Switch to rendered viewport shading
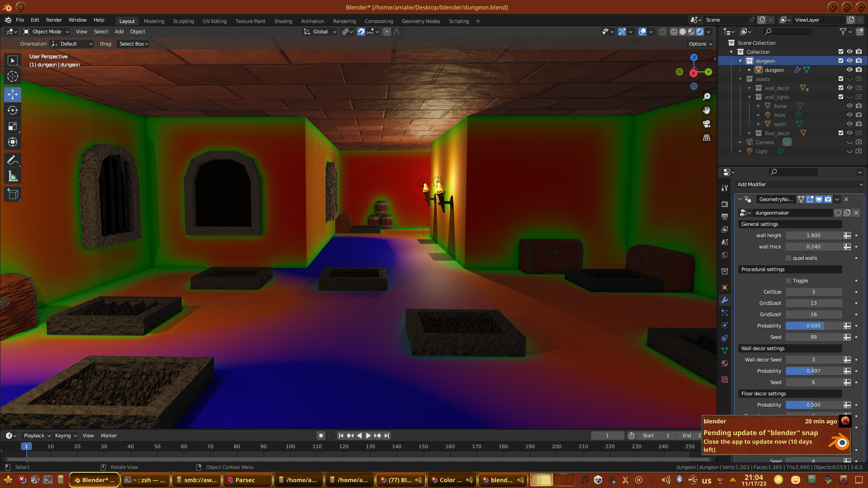 (x=700, y=32)
